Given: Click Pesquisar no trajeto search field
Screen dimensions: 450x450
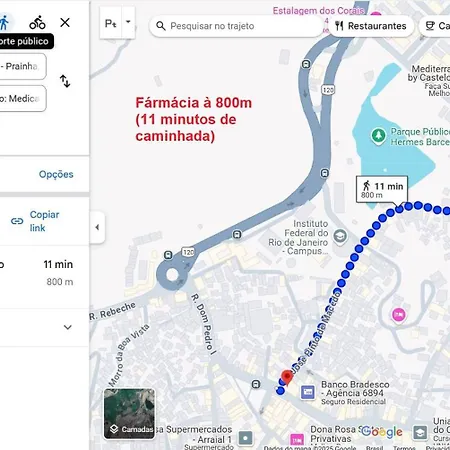Looking at the screenshot, I should (x=237, y=26).
